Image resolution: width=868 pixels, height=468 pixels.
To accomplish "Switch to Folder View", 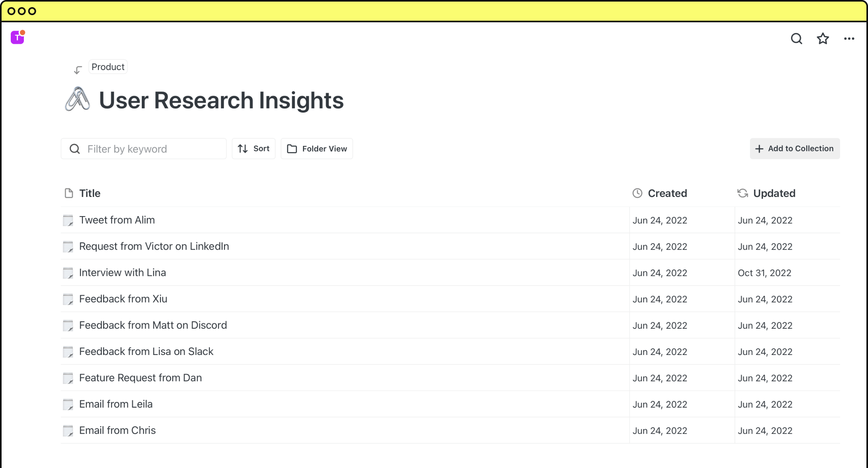I will tap(317, 148).
